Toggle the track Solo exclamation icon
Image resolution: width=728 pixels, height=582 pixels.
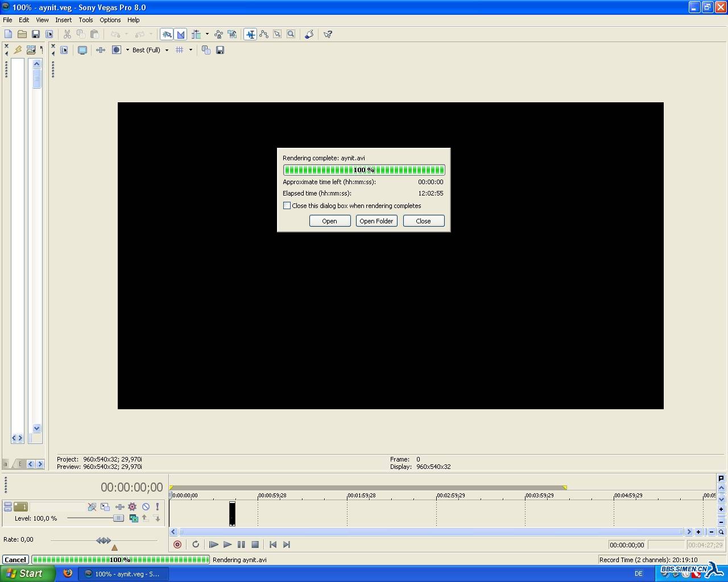click(158, 506)
